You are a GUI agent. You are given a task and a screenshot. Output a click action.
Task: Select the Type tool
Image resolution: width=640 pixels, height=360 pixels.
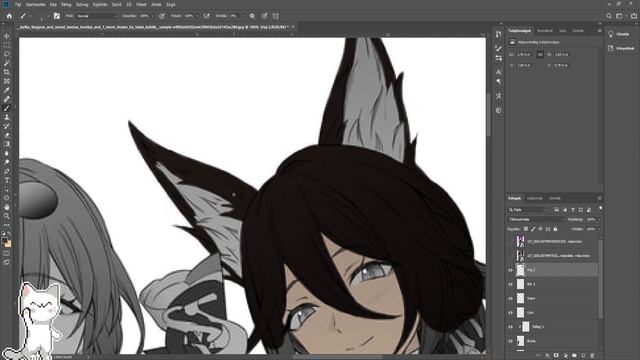point(7,180)
